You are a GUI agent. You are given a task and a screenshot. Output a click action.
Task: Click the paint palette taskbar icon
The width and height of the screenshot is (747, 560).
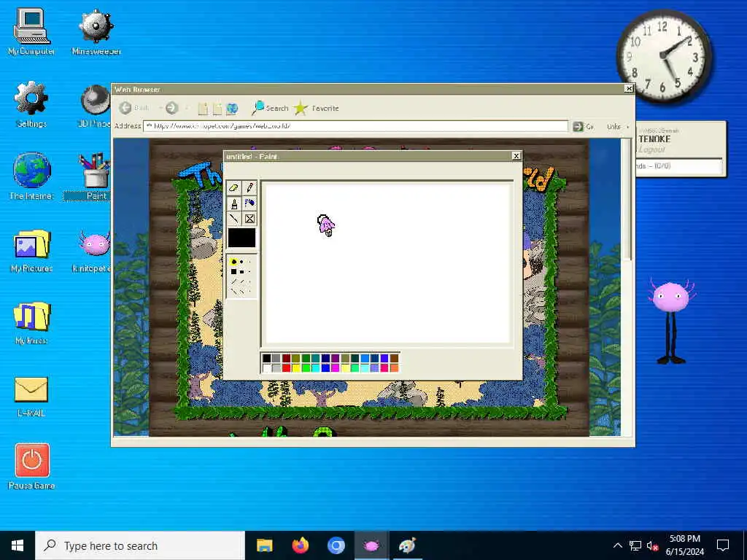[x=407, y=545]
